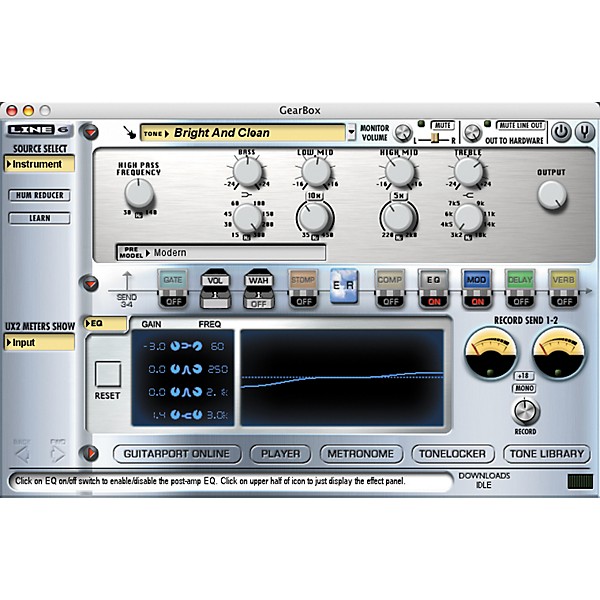Click the EQ frequency response graph
600x600 pixels.
[x=342, y=377]
